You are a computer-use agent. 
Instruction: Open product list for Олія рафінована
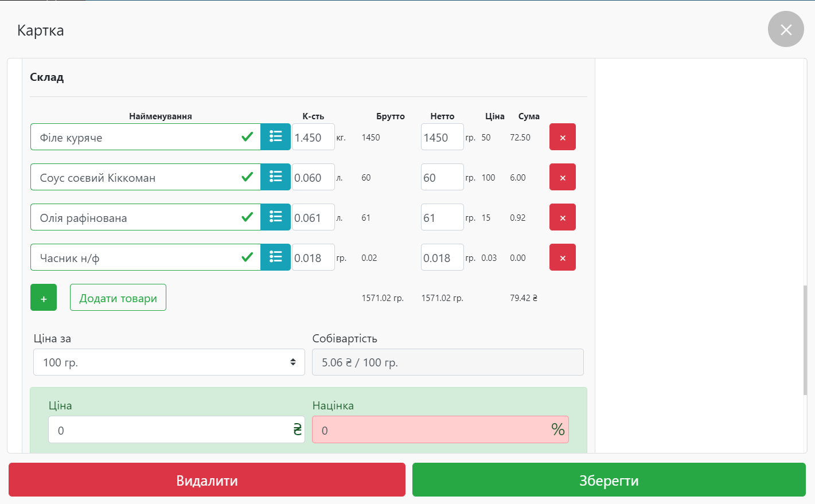[275, 217]
